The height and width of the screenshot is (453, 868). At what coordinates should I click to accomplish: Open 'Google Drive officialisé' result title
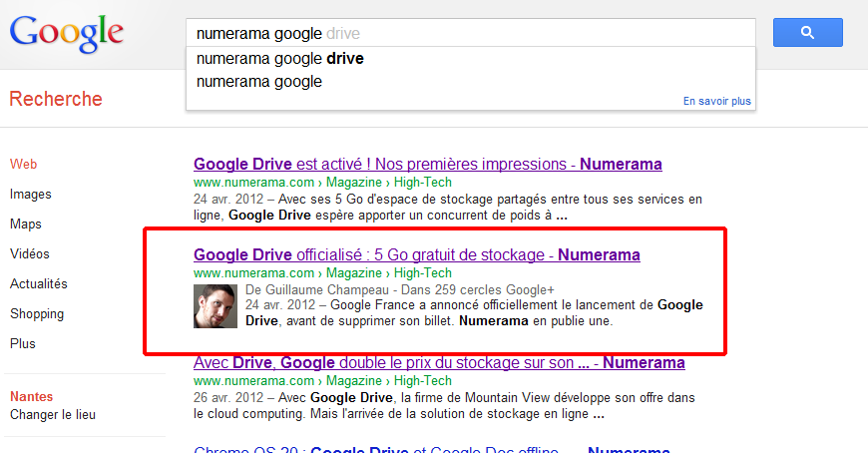pos(416,255)
